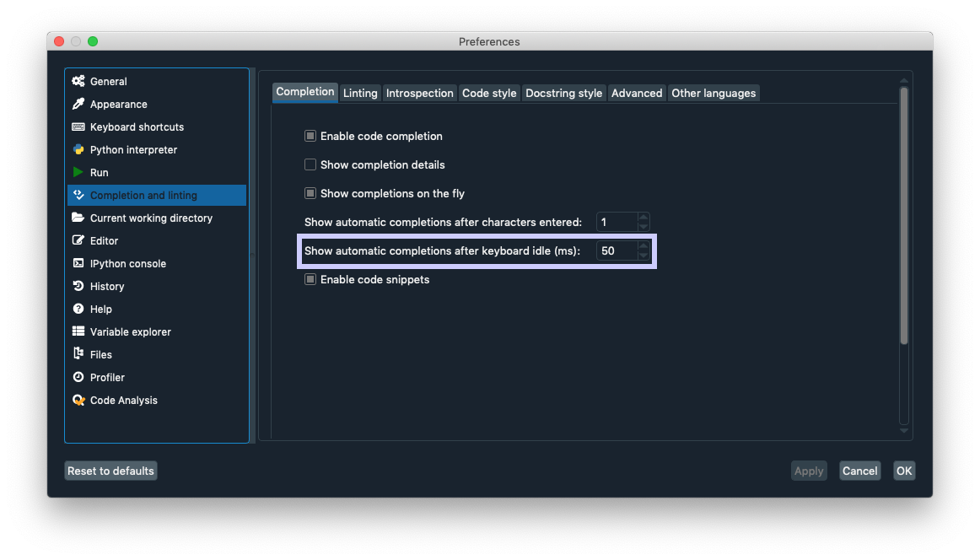
Task: Confirm preferences with OK
Action: coord(904,471)
